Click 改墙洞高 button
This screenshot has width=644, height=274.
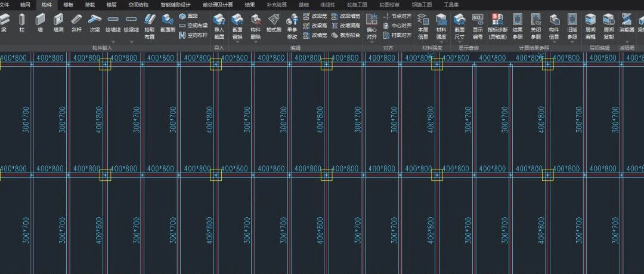tap(346, 26)
